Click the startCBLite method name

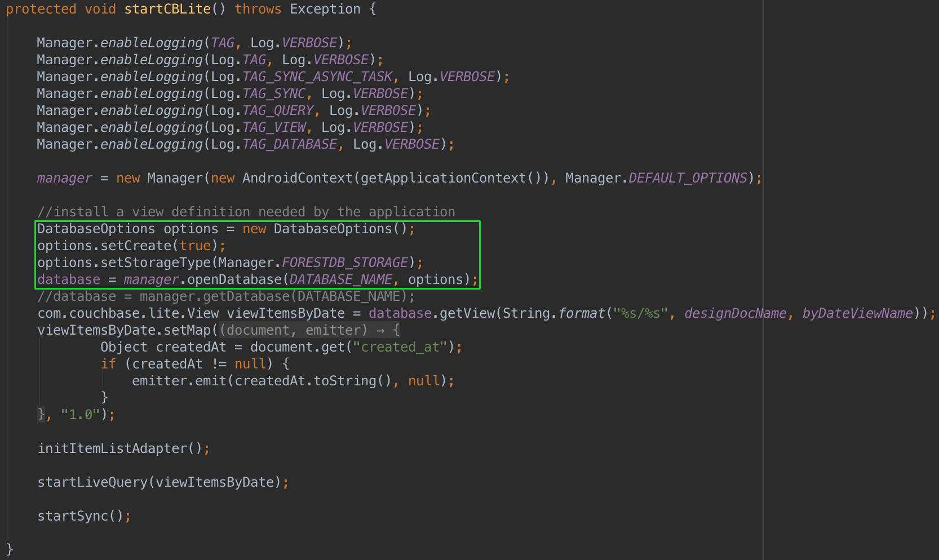167,9
